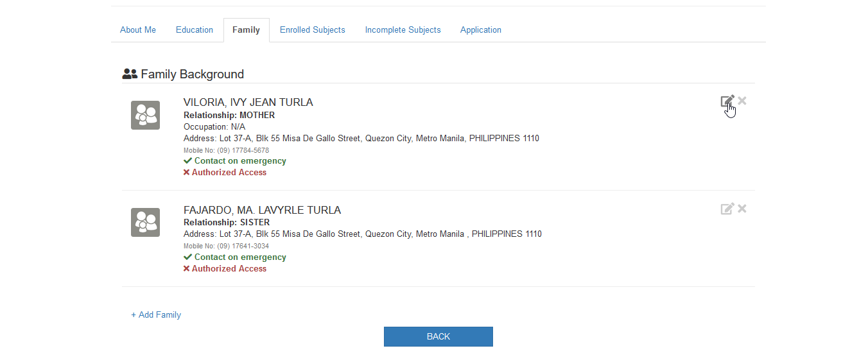
Task: Click the name VILORIA, IVY JEAN TURLA
Action: coord(248,103)
